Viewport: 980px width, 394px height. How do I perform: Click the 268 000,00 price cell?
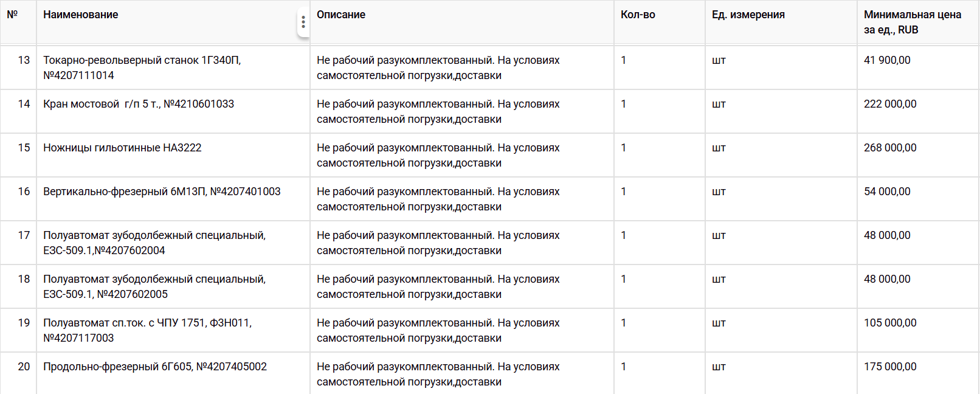pos(890,148)
